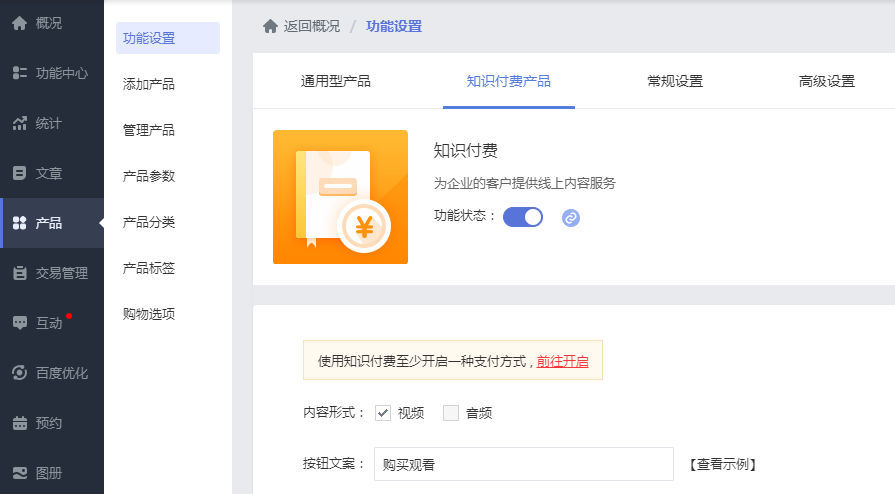
Task: Click the 统计 chart icon
Action: 19,123
